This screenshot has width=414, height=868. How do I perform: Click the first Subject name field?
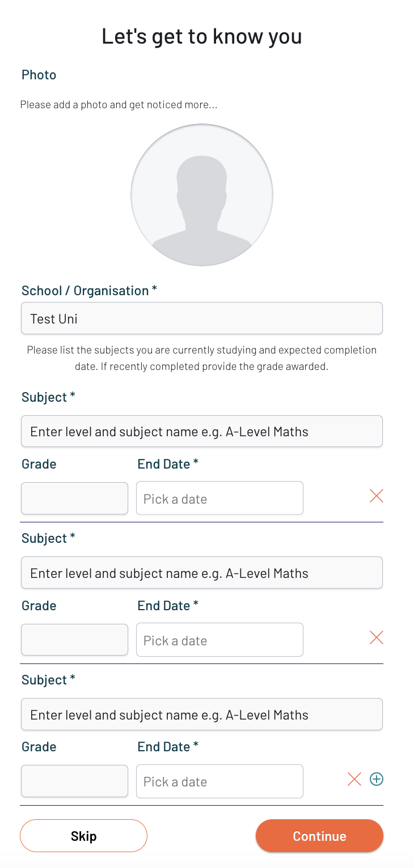202,432
